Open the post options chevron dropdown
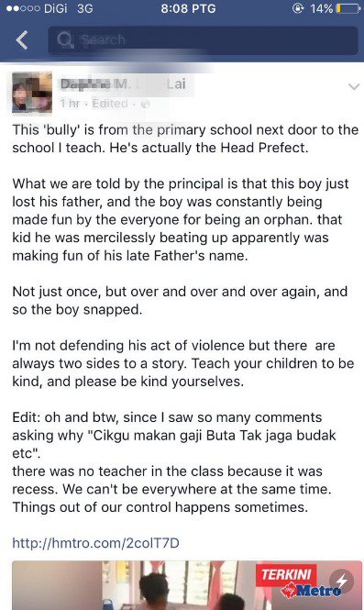 point(354,87)
